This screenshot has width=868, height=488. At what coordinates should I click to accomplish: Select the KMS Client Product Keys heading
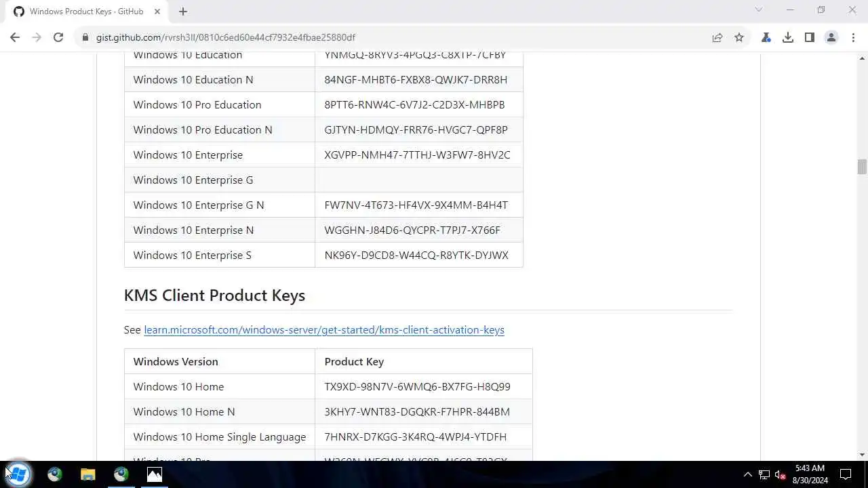click(x=214, y=295)
